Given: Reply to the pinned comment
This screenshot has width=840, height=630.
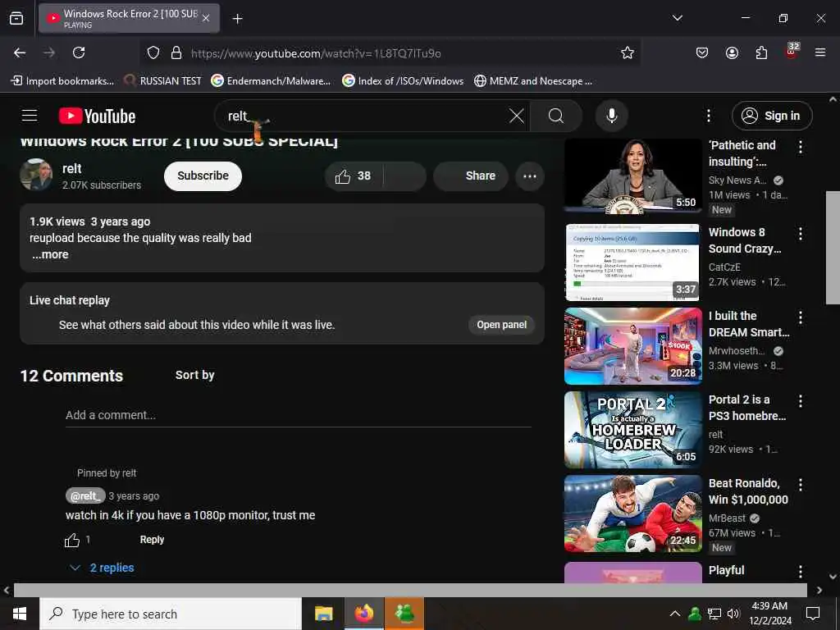Looking at the screenshot, I should (x=152, y=540).
